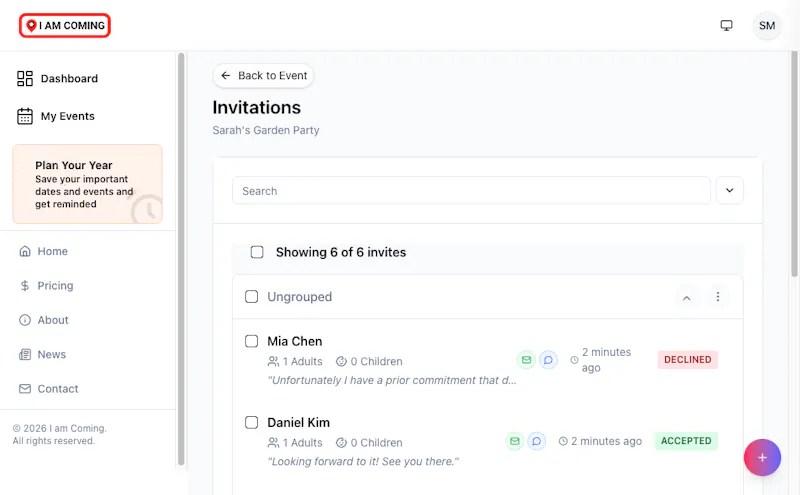This screenshot has height=495, width=800.
Task: Click the Back to Event button
Action: point(263,76)
